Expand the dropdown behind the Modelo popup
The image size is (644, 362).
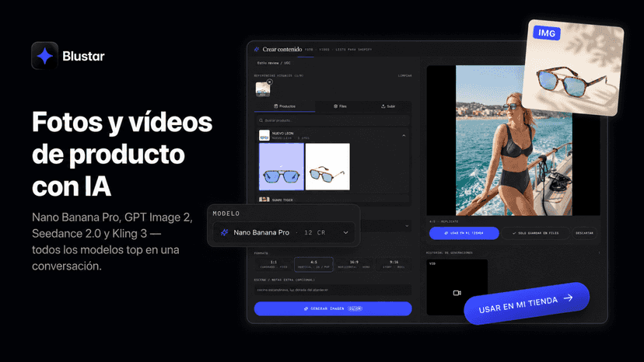tap(407, 226)
